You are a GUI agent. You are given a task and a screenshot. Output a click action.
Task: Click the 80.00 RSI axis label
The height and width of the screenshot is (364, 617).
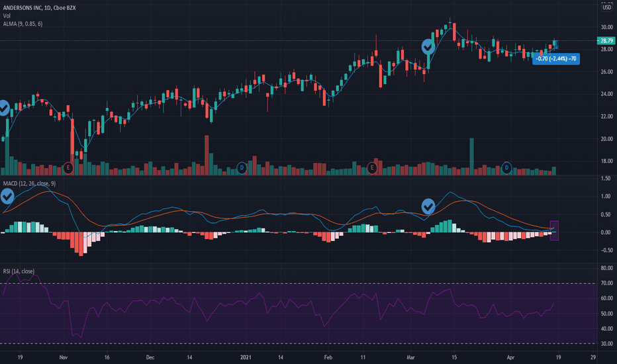click(x=607, y=269)
